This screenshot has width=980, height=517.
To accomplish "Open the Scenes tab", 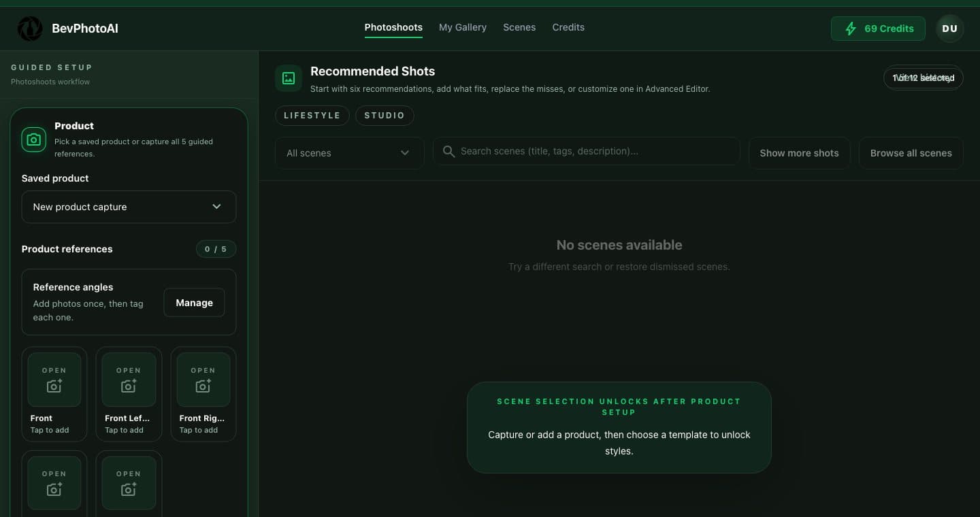I will [x=519, y=27].
